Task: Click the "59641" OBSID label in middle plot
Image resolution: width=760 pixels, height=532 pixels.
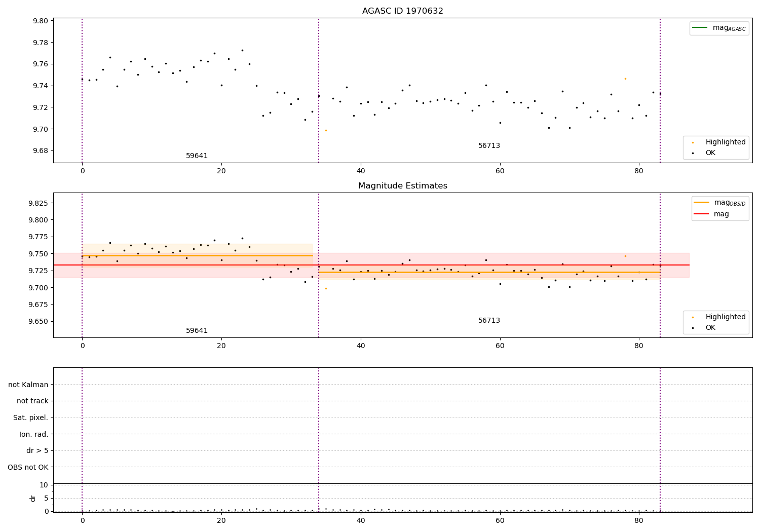Action: 197,331
